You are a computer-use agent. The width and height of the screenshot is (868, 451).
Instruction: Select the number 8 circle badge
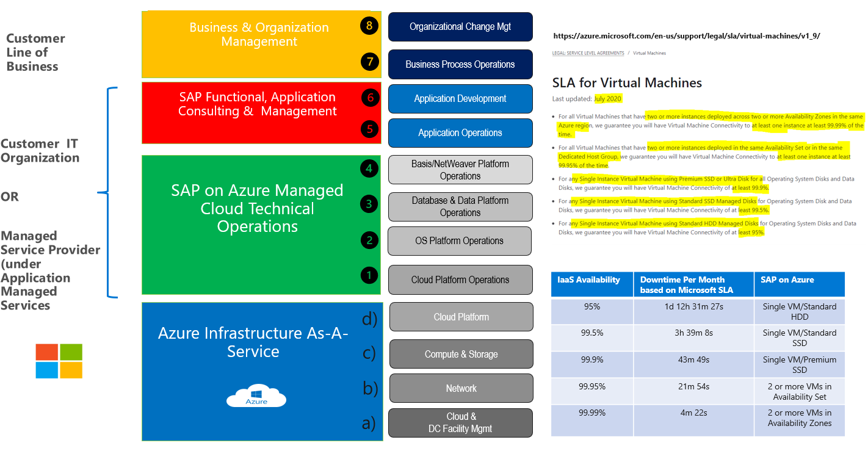click(369, 26)
